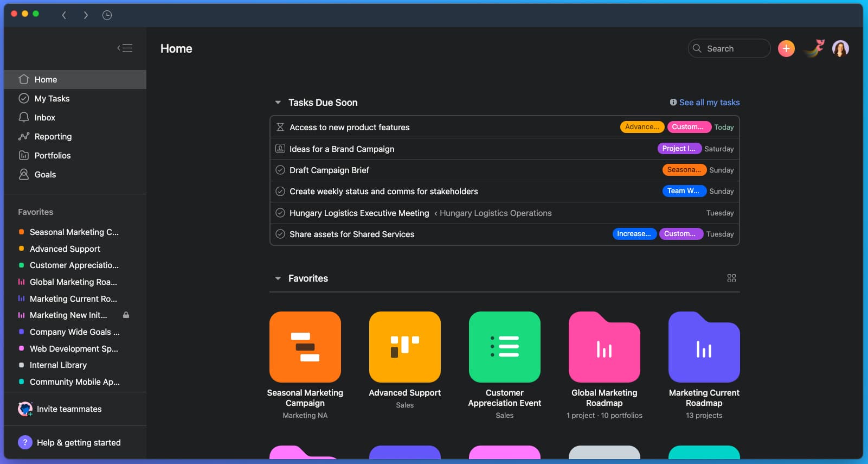Screen dimensions: 868x464
Task: Click the celebration unicorn icon near search
Action: point(814,49)
